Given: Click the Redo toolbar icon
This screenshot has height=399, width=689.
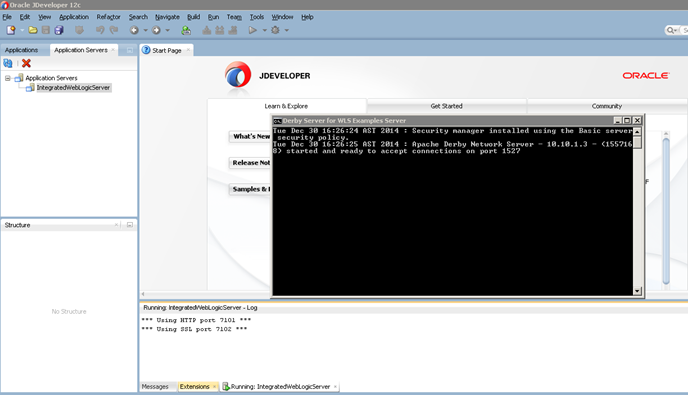Looking at the screenshot, I should (114, 30).
